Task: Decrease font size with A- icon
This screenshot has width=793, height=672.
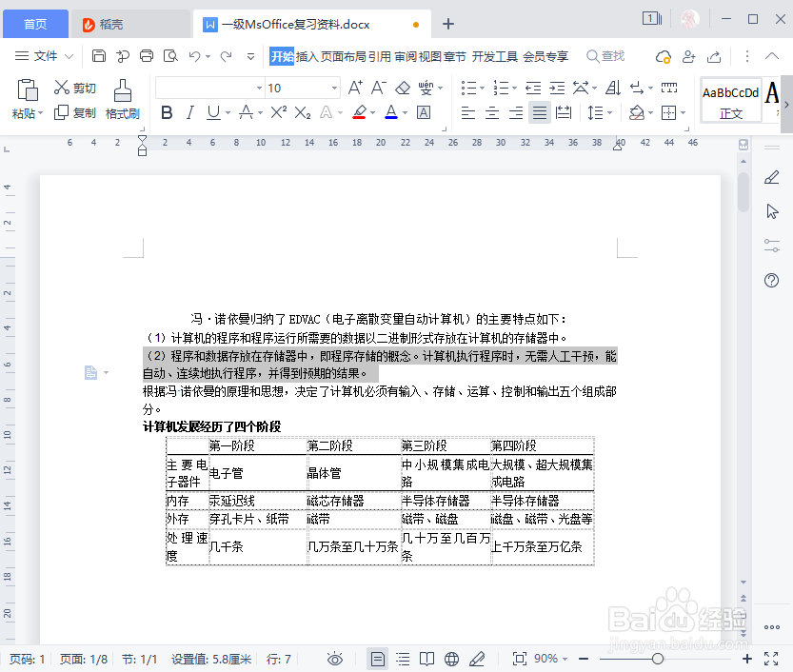Action: point(379,88)
